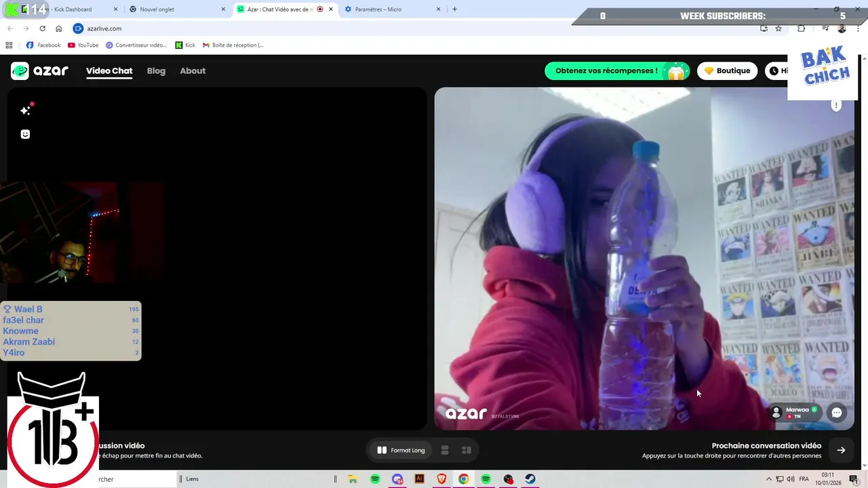This screenshot has height=488, width=868.
Task: Select the Azar Chat Vidéo tab
Action: [x=285, y=9]
